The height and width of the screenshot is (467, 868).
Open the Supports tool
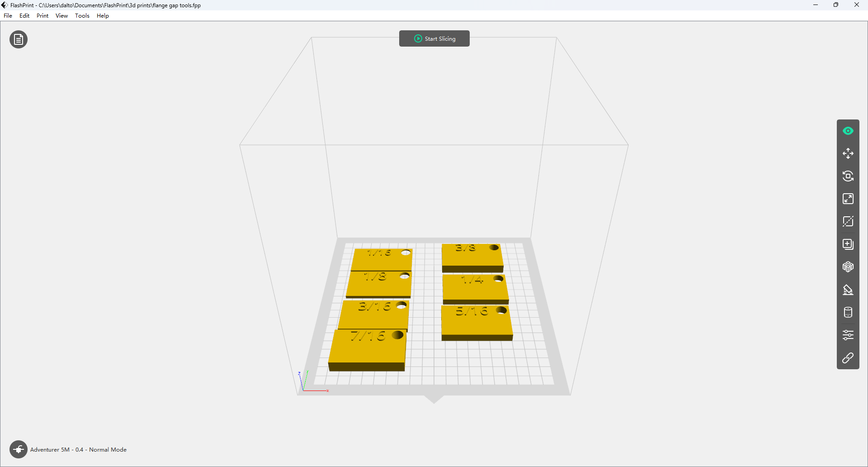(x=848, y=290)
